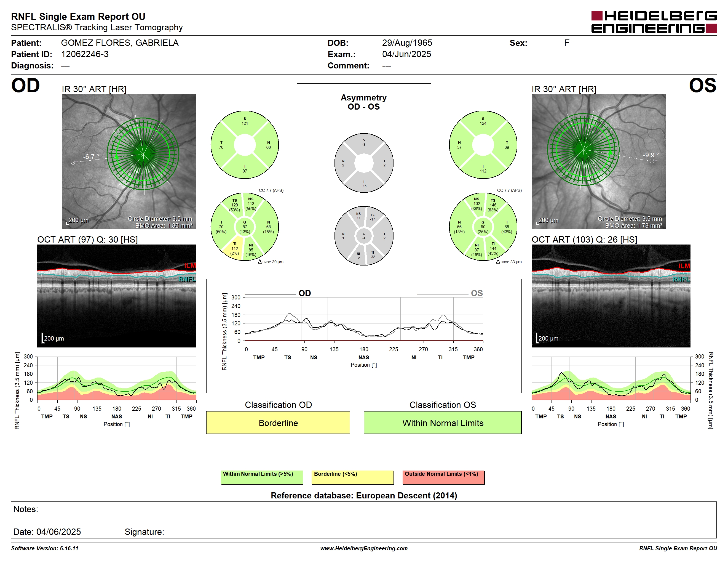Click the RNFL Single Exam Report OU title
The image size is (728, 563).
pyautogui.click(x=78, y=16)
